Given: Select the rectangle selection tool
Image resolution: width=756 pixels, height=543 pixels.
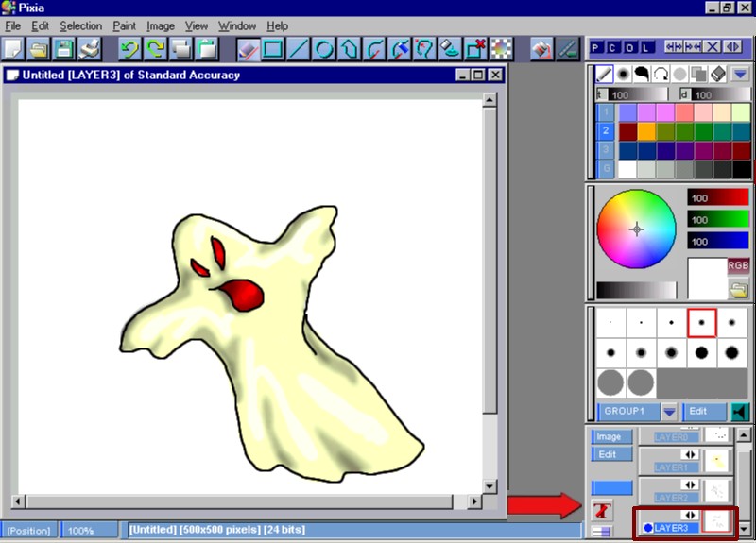Looking at the screenshot, I should pyautogui.click(x=273, y=48).
